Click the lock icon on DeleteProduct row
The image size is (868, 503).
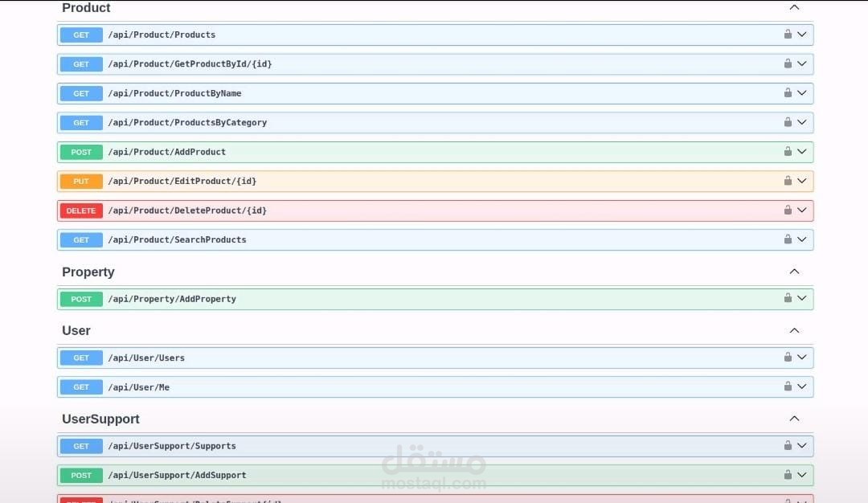pos(788,211)
